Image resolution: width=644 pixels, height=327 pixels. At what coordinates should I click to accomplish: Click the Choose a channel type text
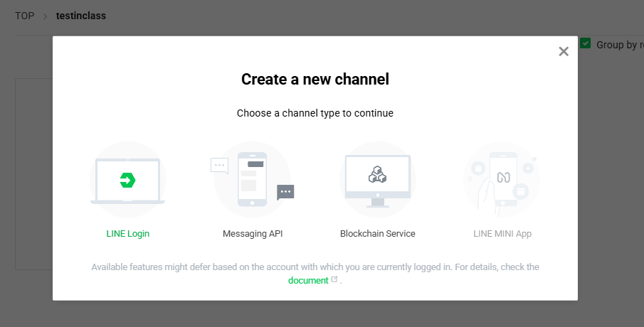(315, 113)
